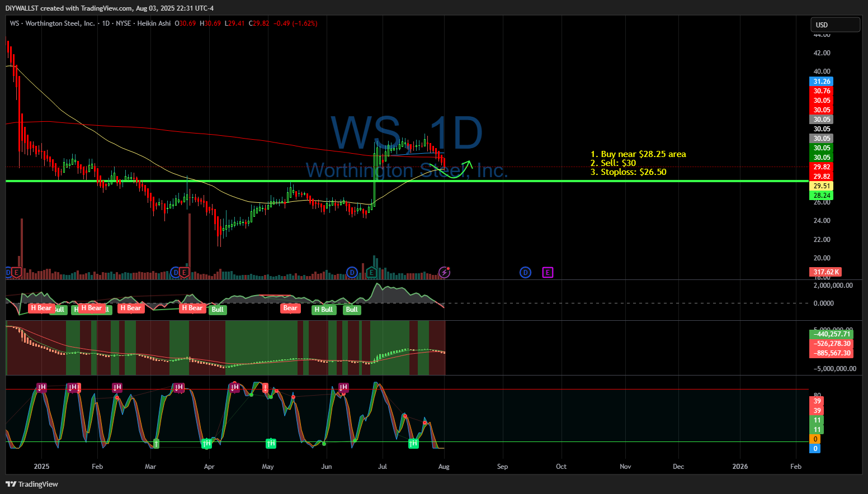Click the purple future earnings E icon

(x=548, y=272)
